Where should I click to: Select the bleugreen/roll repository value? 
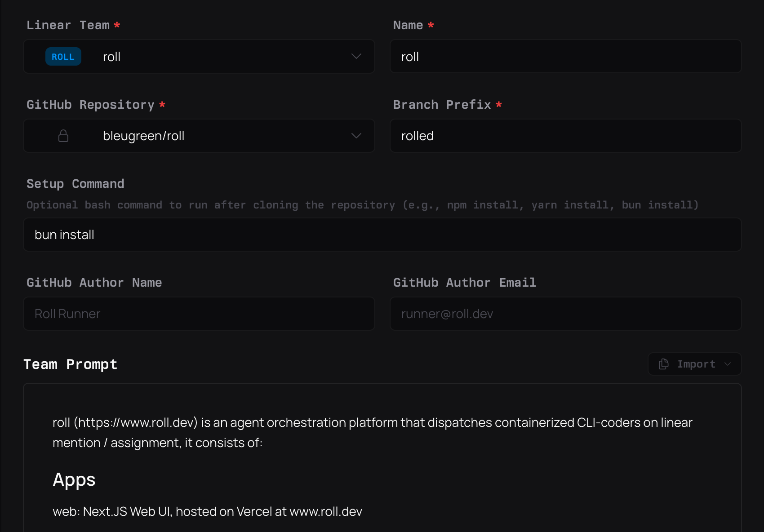pos(144,136)
